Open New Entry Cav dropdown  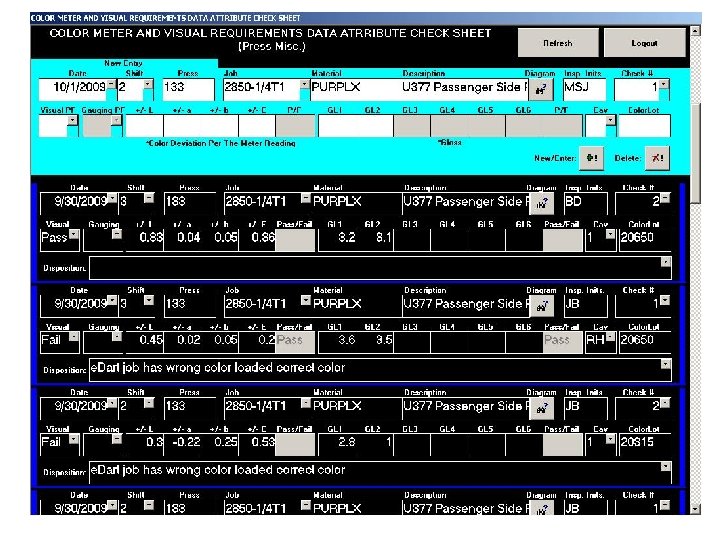point(610,120)
